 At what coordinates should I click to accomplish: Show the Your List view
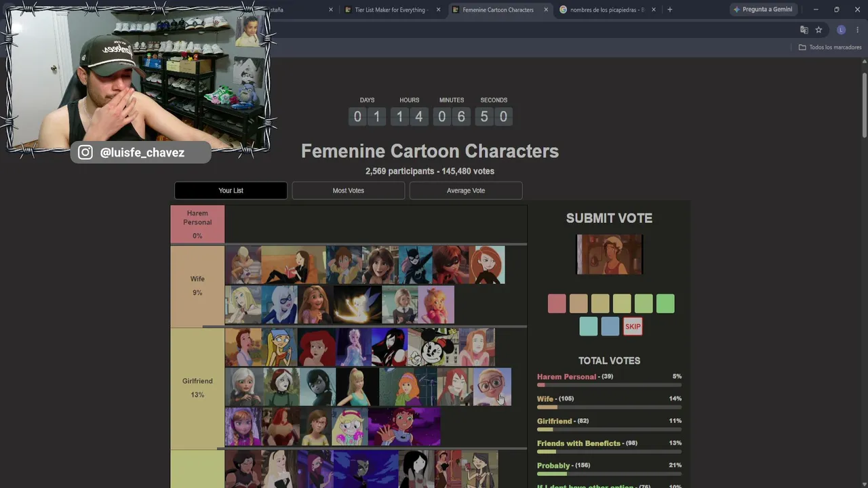click(x=231, y=190)
